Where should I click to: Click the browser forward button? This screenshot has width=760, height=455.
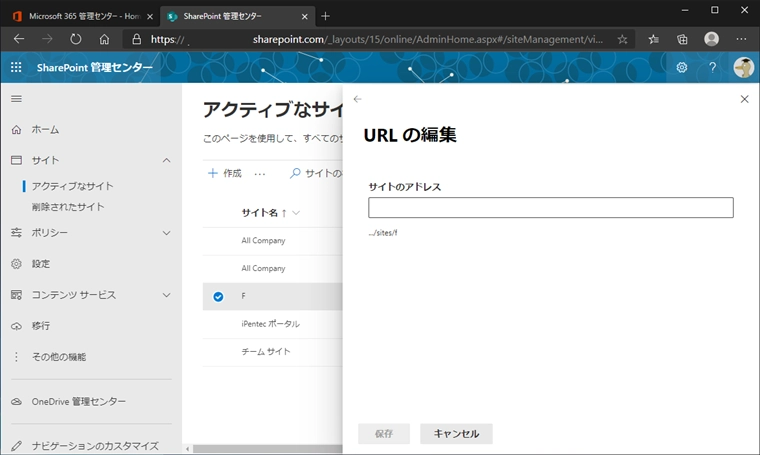(x=47, y=39)
